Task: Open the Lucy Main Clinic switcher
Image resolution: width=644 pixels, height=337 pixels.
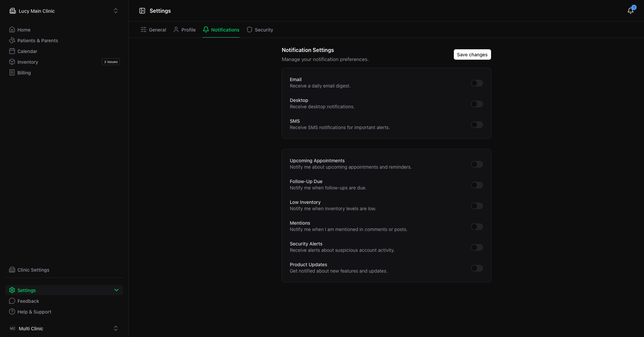Action: (64, 11)
